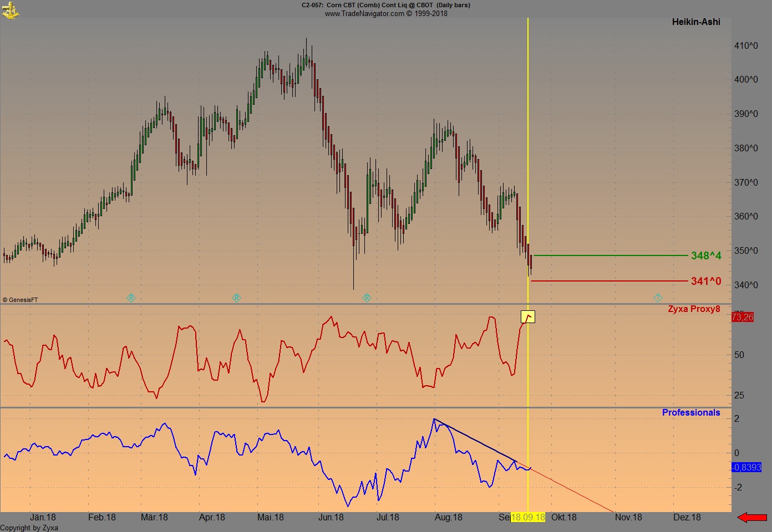The width and height of the screenshot is (772, 532).
Task: Click the 390^0 price axis label
Action: (746, 114)
